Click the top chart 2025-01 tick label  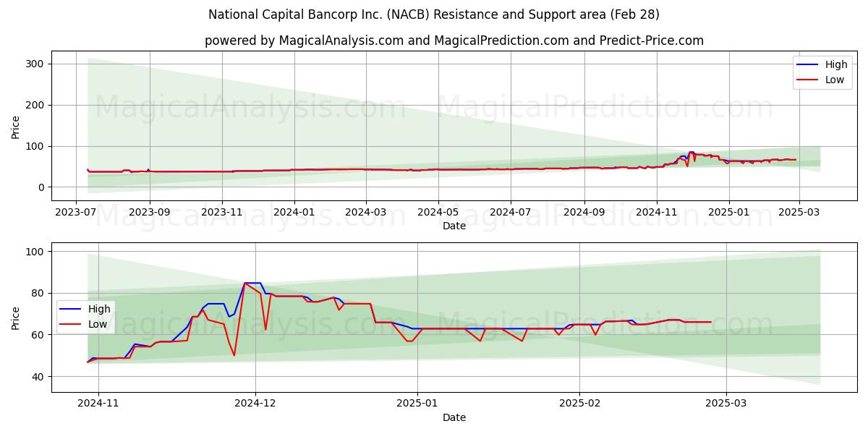(728, 212)
